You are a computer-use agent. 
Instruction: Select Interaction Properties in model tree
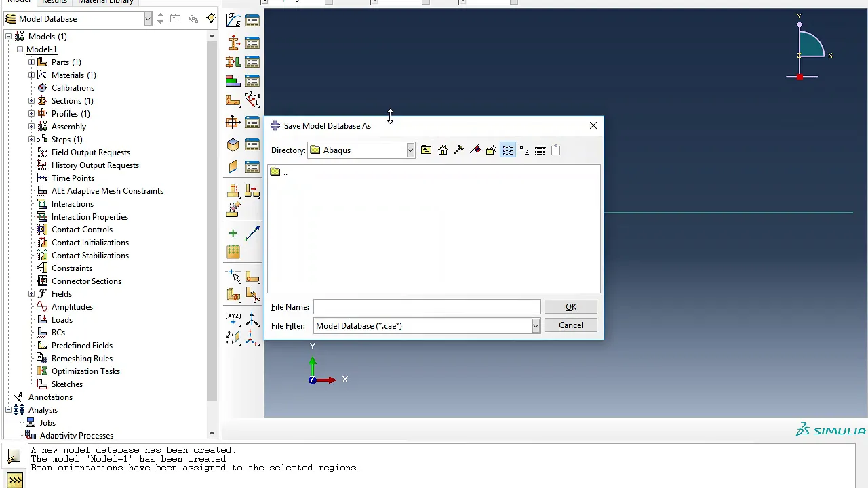click(90, 217)
